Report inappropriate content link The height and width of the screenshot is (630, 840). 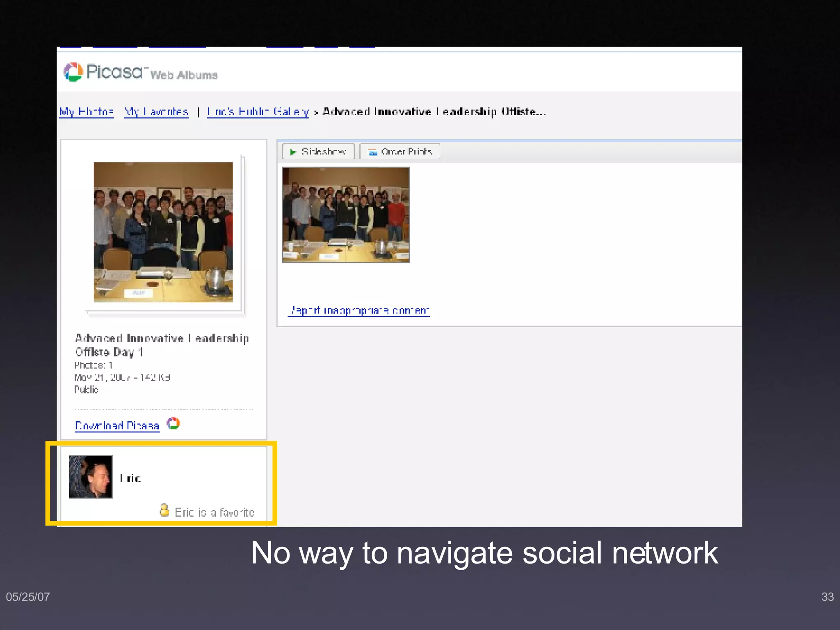[359, 310]
